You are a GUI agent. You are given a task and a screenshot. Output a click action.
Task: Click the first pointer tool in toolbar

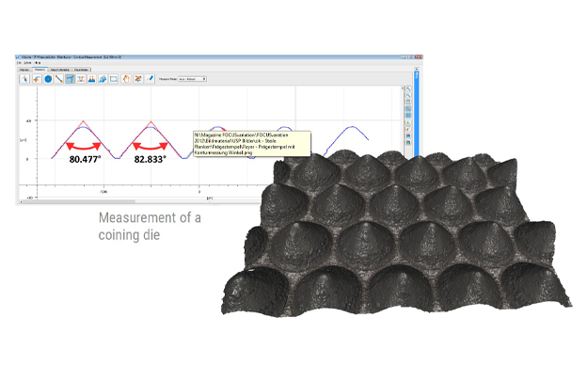tap(24, 79)
